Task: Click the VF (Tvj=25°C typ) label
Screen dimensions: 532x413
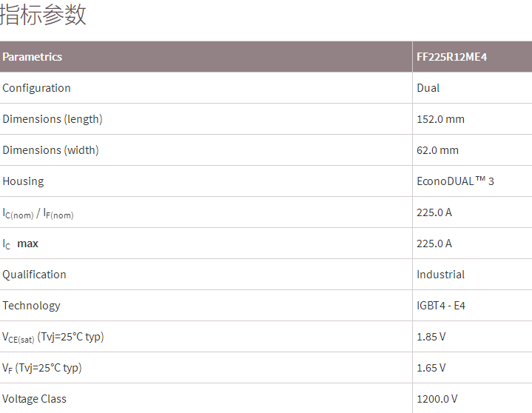Action: pos(42,368)
